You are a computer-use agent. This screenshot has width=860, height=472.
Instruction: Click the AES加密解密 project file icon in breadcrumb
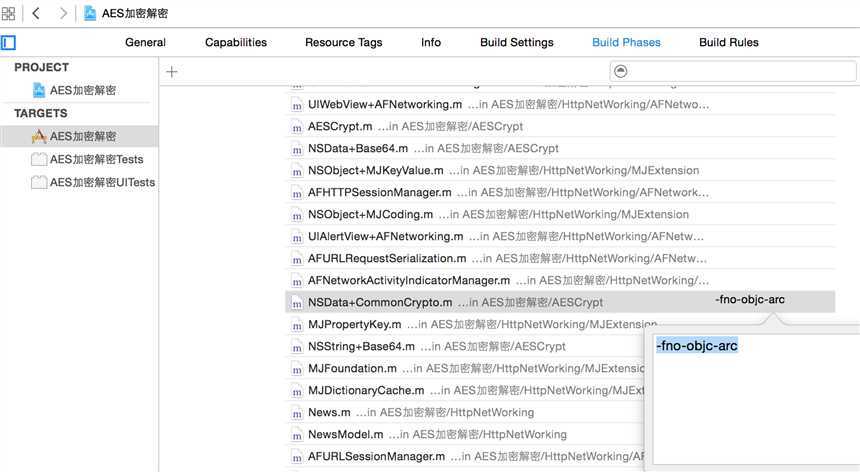click(x=89, y=13)
